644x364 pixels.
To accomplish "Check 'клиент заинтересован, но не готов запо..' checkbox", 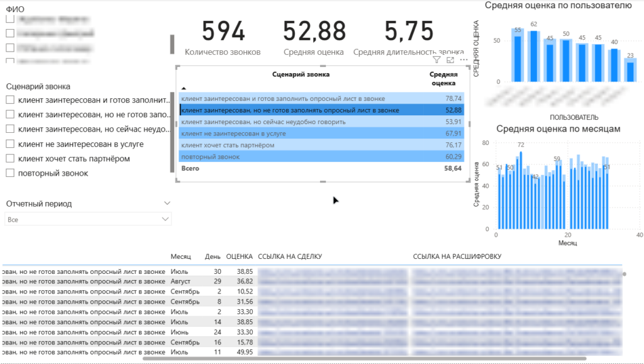I will click(10, 114).
